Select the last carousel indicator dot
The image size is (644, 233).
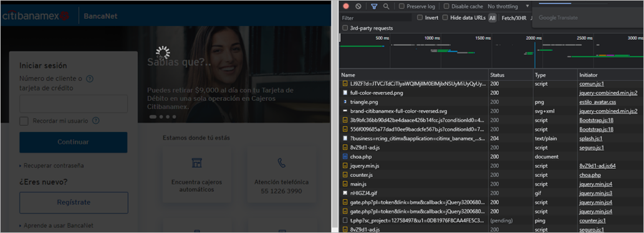click(174, 117)
